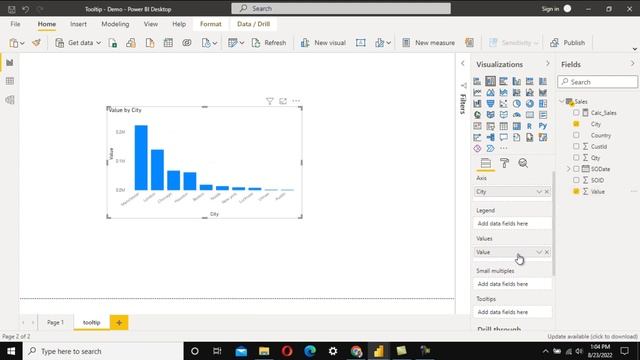The image size is (640, 360).
Task: Click the SQL Server source icon
Action: [150, 42]
